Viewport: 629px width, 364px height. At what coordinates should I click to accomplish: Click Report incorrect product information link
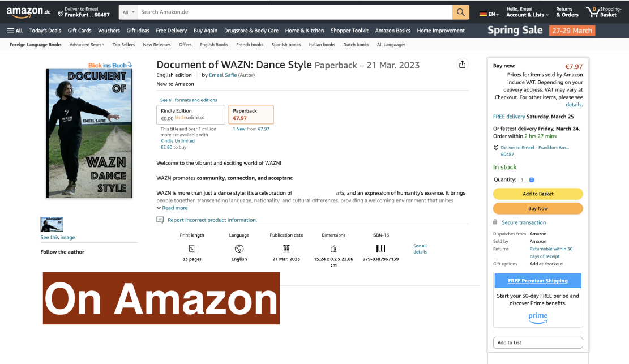(212, 220)
